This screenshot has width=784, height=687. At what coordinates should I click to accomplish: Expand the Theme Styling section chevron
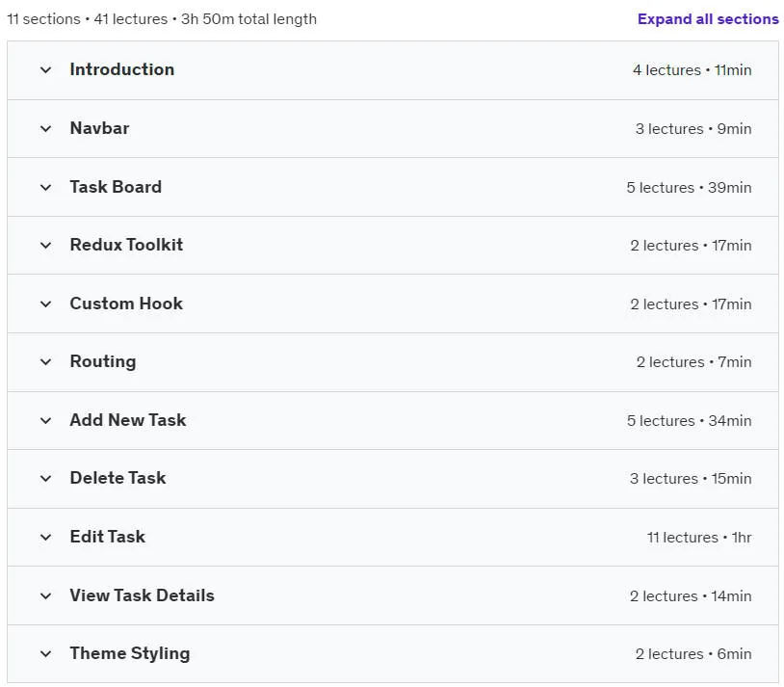(x=45, y=654)
